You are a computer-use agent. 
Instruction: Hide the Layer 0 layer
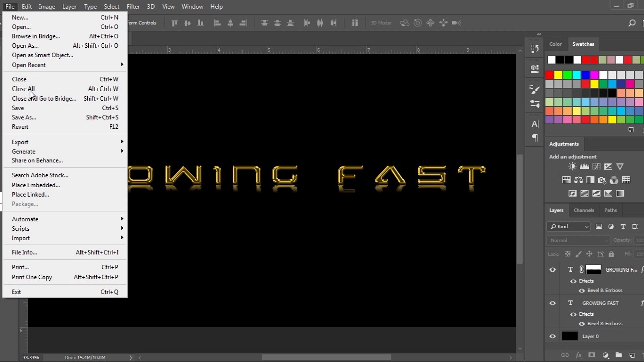click(553, 336)
